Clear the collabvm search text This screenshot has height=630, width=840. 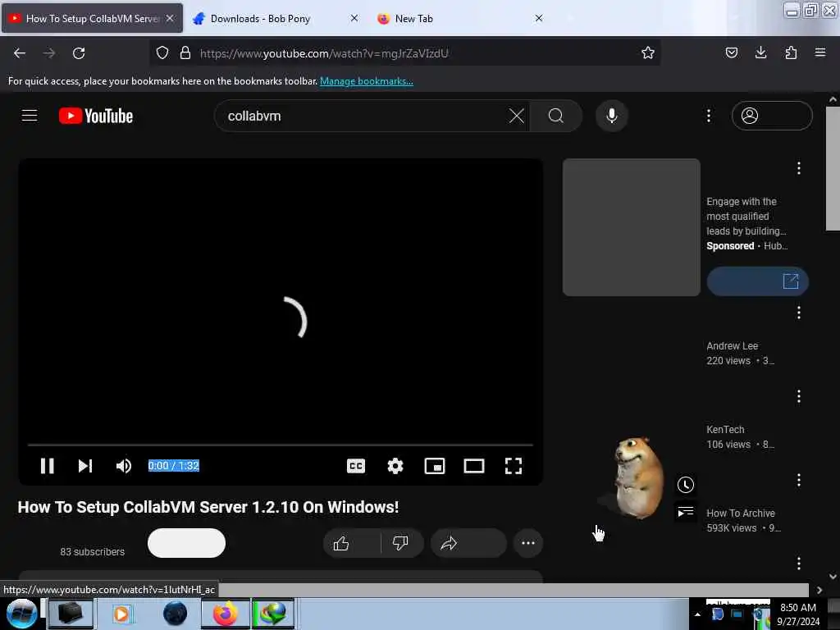(517, 116)
